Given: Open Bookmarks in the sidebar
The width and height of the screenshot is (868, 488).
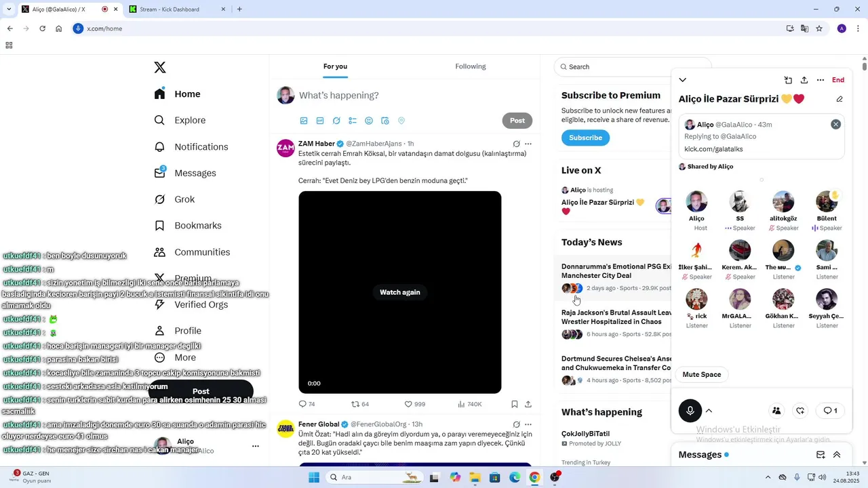Looking at the screenshot, I should tap(187, 225).
